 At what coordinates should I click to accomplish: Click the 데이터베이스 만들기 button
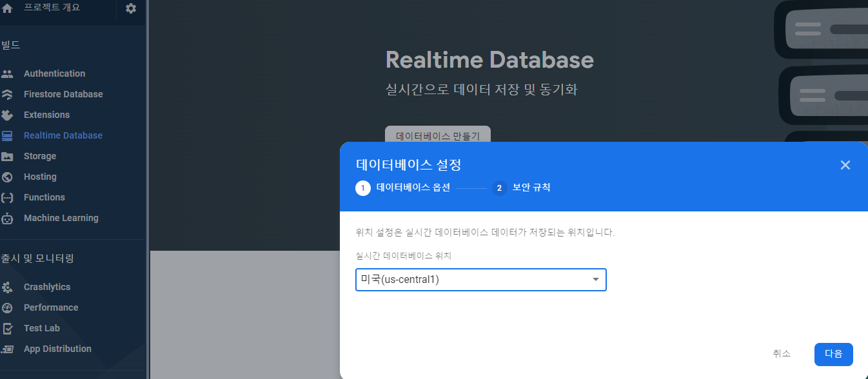click(438, 134)
